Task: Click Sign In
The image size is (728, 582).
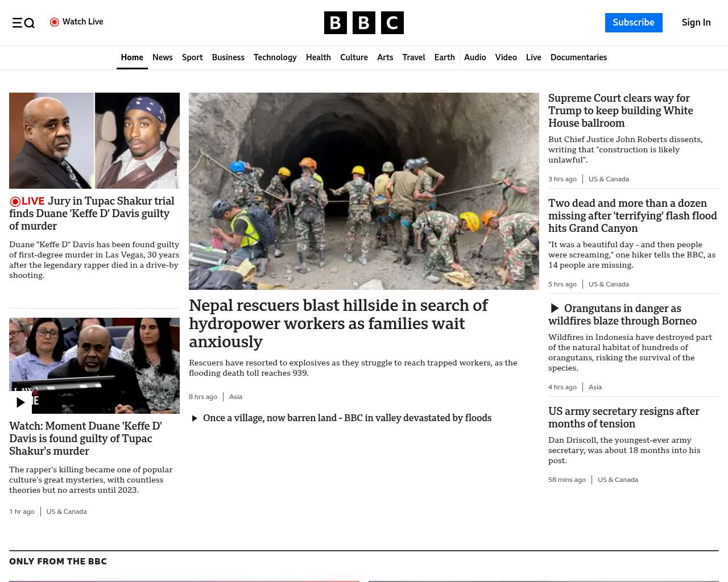Action: [696, 23]
